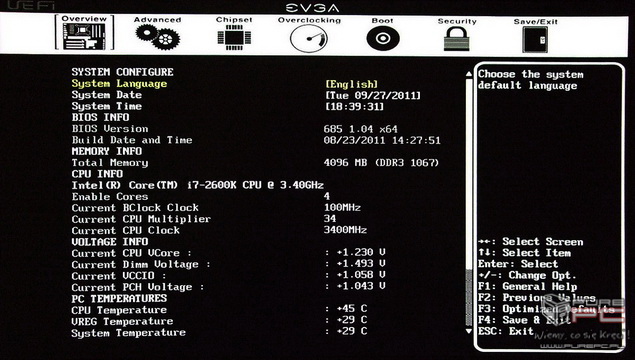Screen dimensions: 635x360
Task: Open the Overclocking gauge icon
Action: [309, 38]
